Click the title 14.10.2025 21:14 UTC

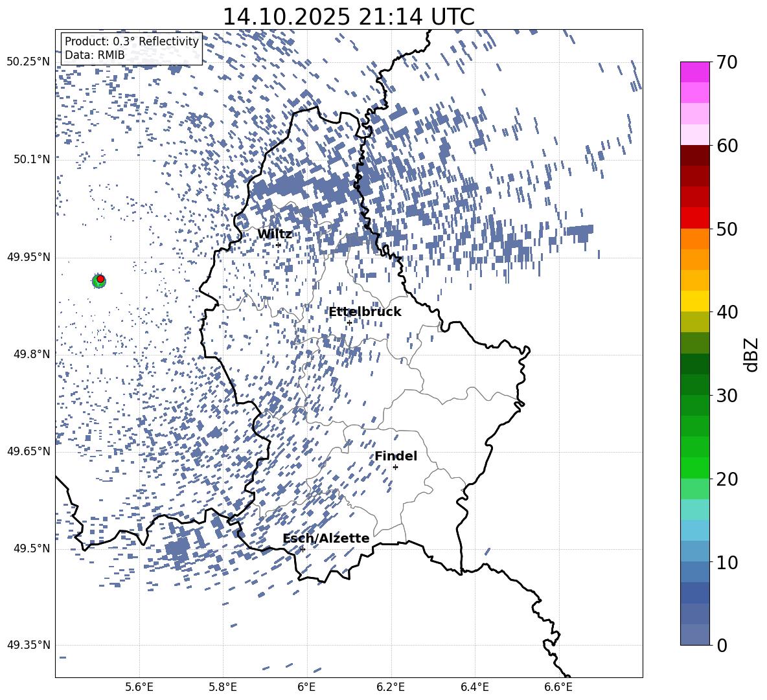tap(349, 17)
